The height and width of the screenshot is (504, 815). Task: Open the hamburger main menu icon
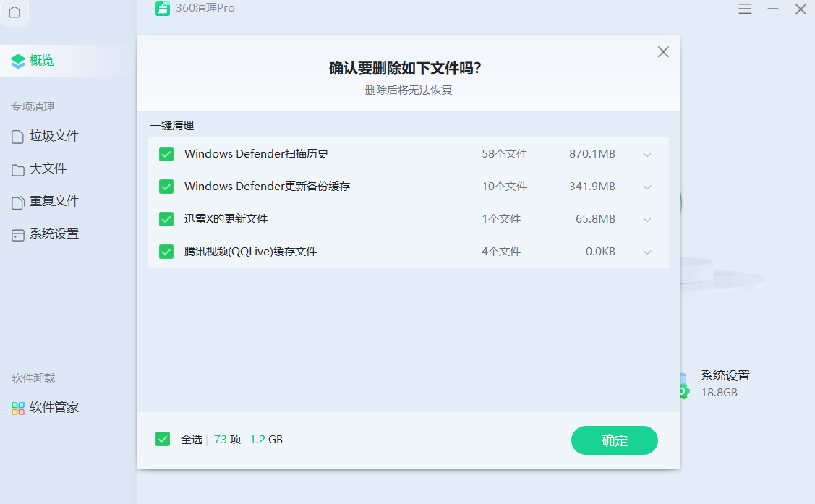pyautogui.click(x=745, y=9)
